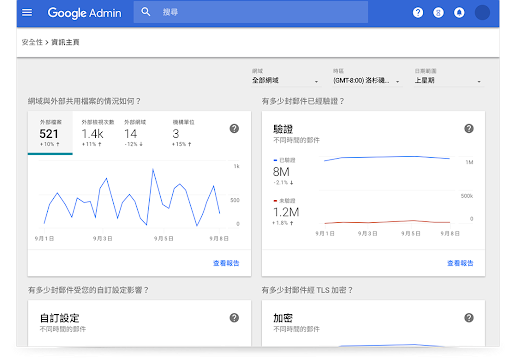512x362 pixels.
Task: Open 查看報告 link in file sharing card
Action: (226, 263)
